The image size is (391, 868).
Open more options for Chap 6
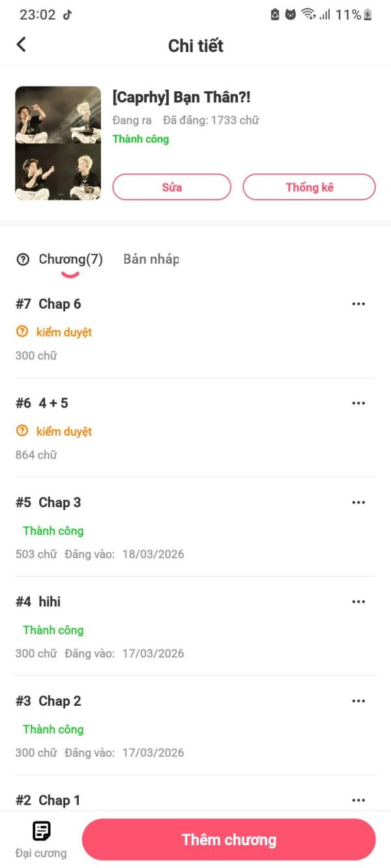pyautogui.click(x=358, y=304)
